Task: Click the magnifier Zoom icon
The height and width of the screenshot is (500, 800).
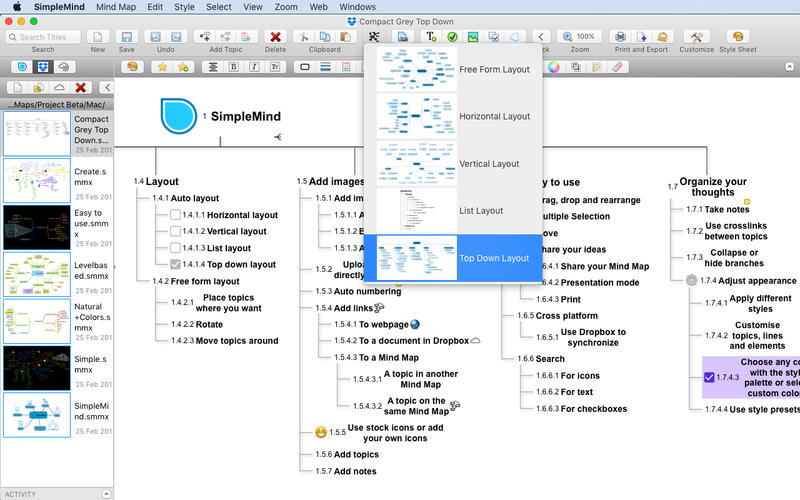Action: (567, 37)
